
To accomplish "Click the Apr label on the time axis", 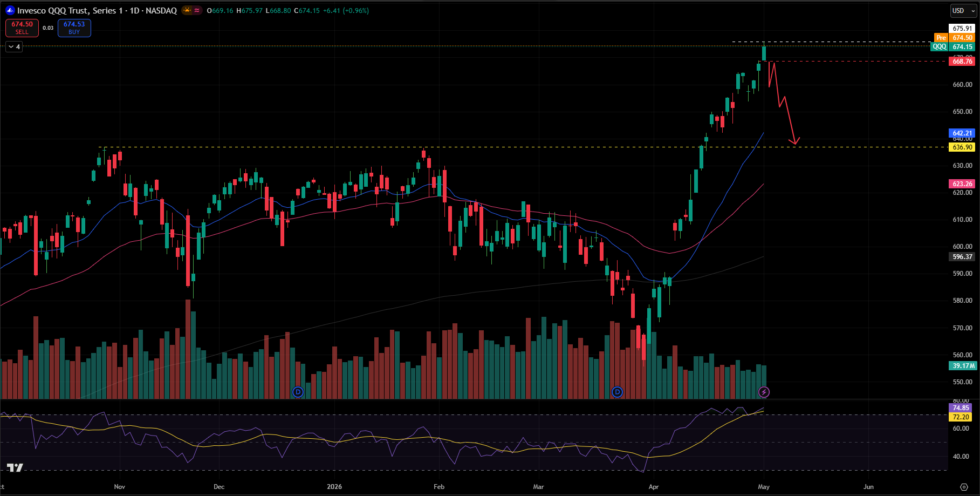I will tap(654, 487).
